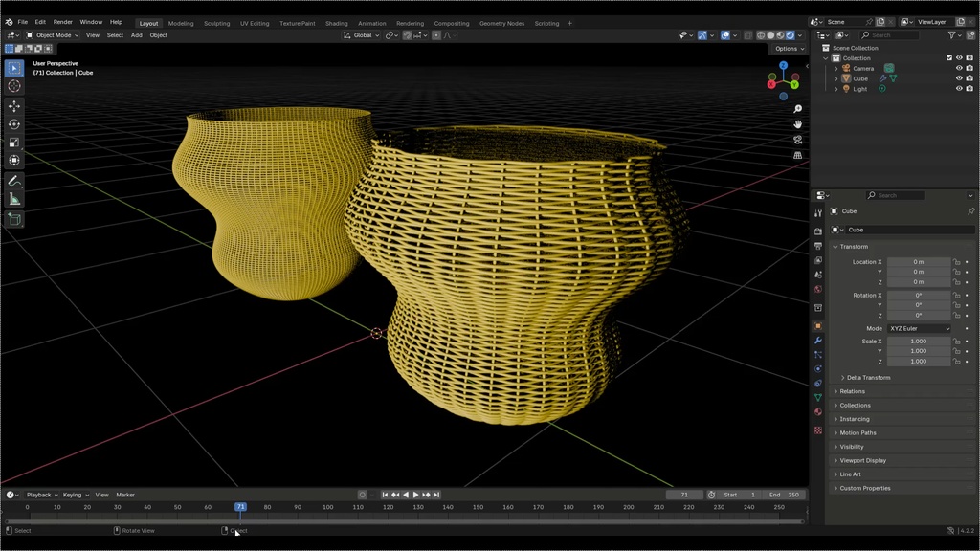
Task: Select the Select Box tool
Action: point(14,68)
